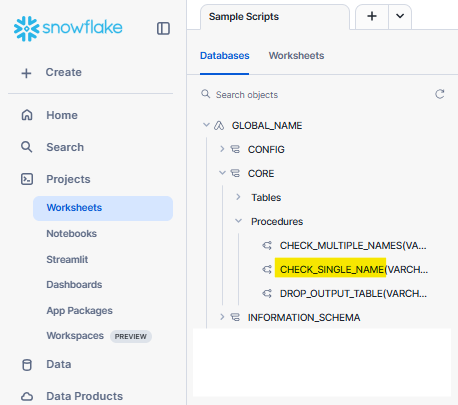Open the Search page label

click(65, 147)
